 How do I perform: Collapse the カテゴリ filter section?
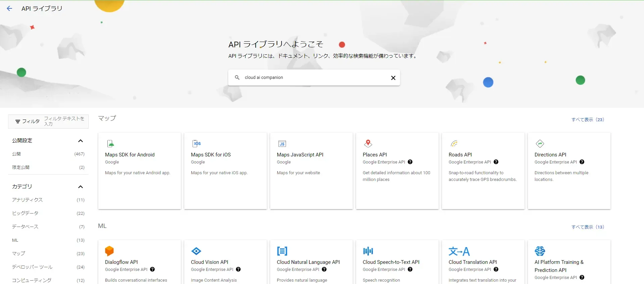pyautogui.click(x=81, y=187)
